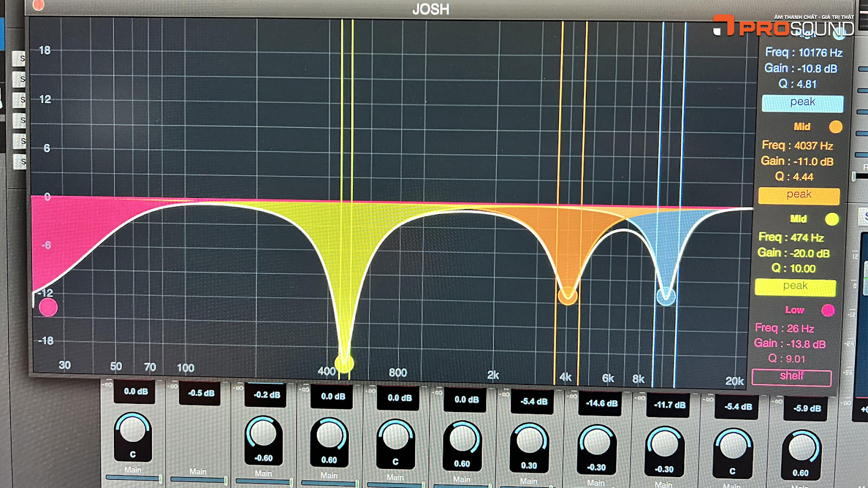Click the Main fader under the -0.60 pan knob

click(264, 481)
